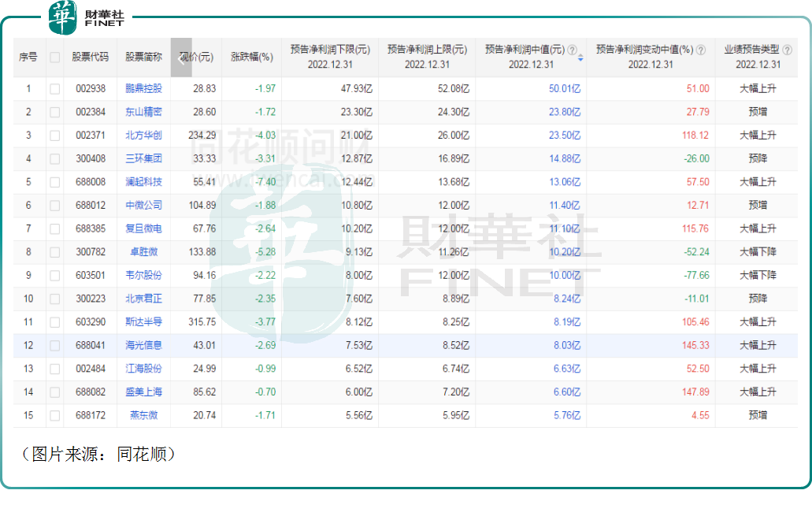Open the 江海股份 stock link
The image size is (812, 505).
tap(143, 368)
